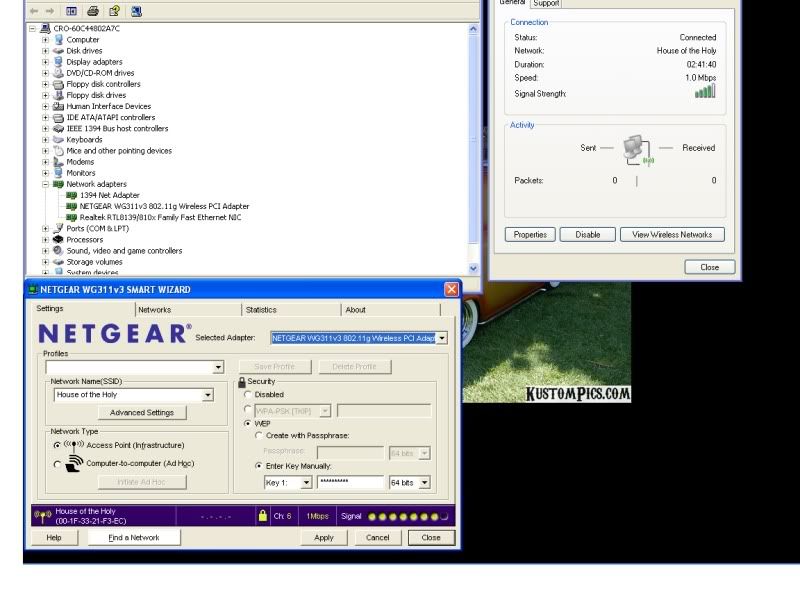Select the Display adapters category icon
This screenshot has height=600, width=800.
[59, 62]
